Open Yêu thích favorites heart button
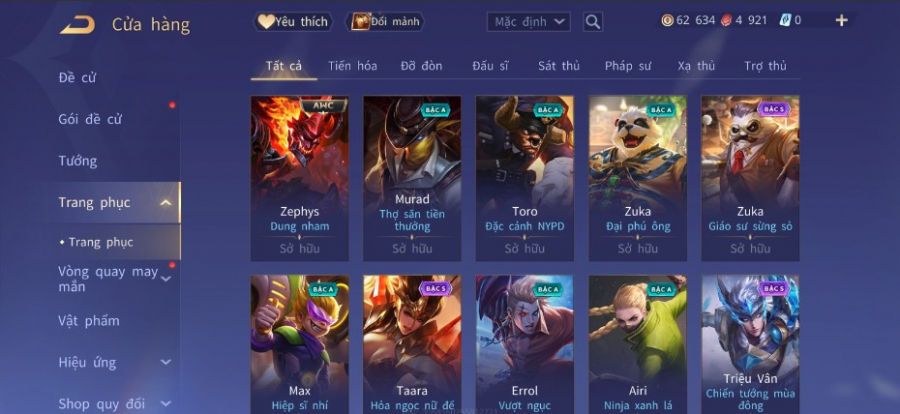900x414 pixels. pos(293,22)
